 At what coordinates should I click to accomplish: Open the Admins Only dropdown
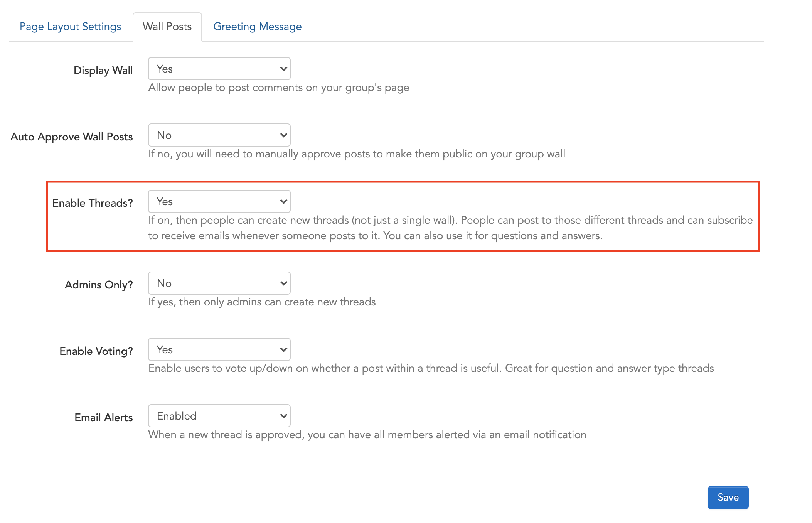tap(219, 283)
